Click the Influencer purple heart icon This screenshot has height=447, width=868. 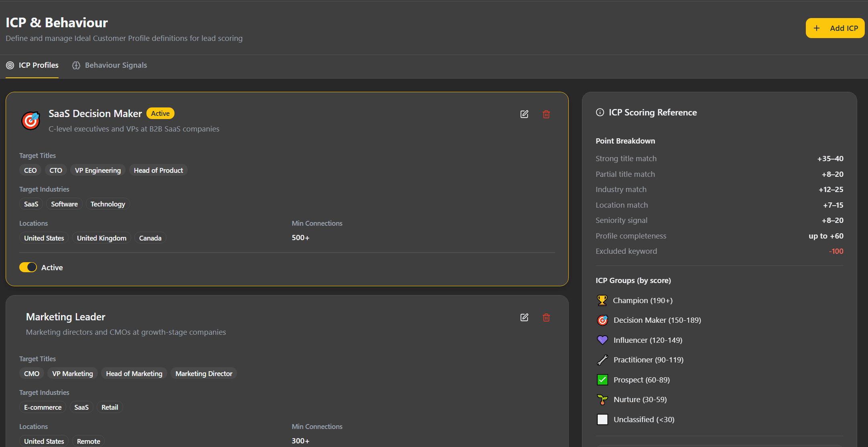602,340
